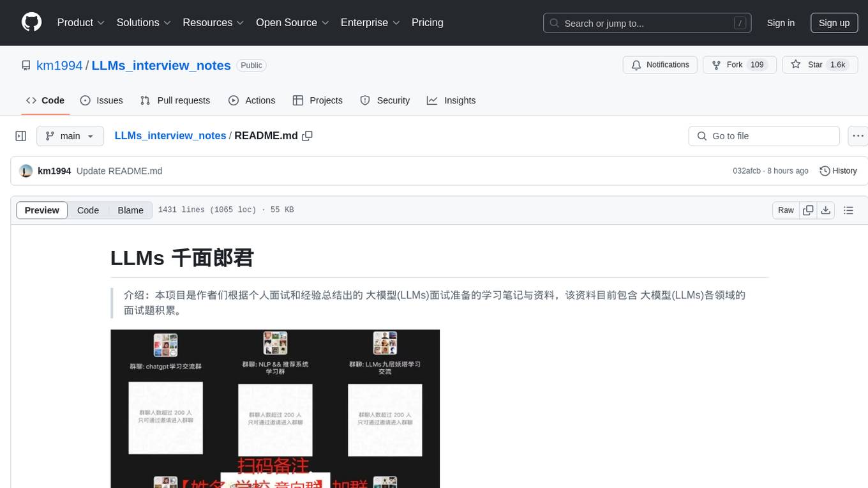Viewport: 868px width, 488px height.
Task: Click LLMs_interview_notes breadcrumb link
Action: coord(170,136)
